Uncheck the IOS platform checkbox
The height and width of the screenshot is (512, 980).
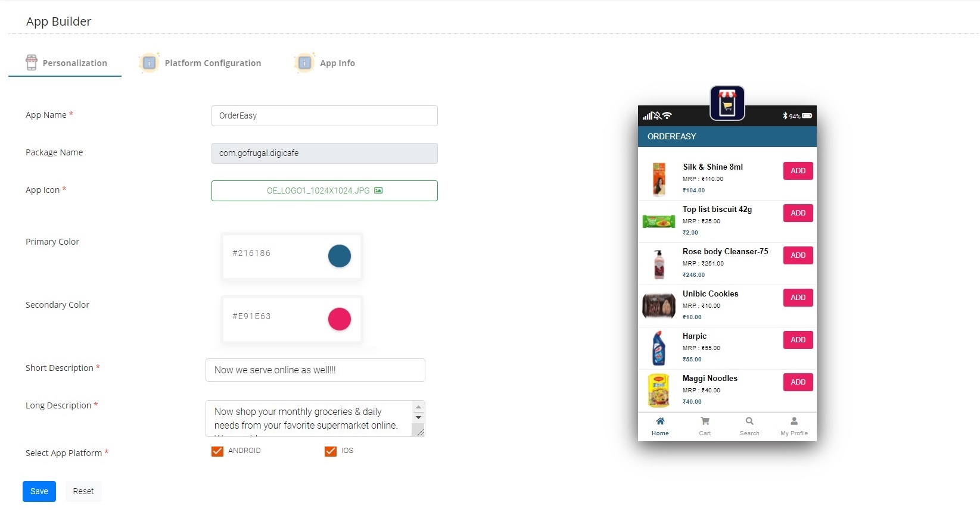pos(331,451)
